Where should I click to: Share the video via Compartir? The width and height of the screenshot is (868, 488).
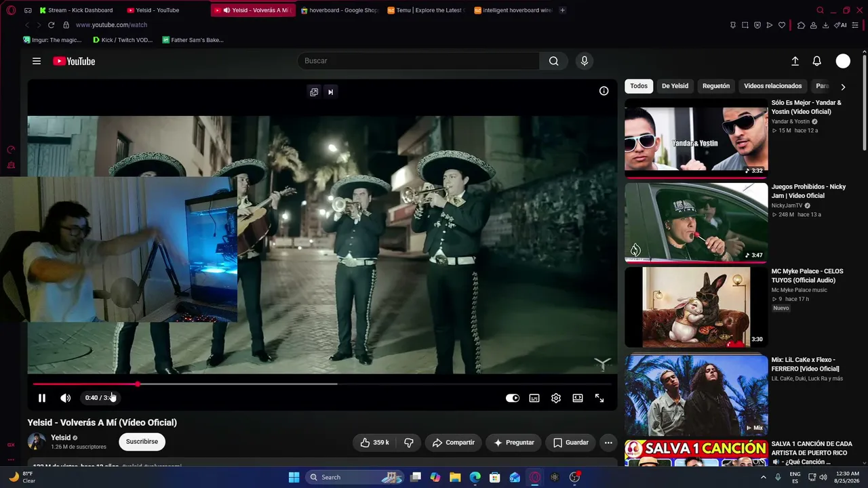(x=454, y=443)
